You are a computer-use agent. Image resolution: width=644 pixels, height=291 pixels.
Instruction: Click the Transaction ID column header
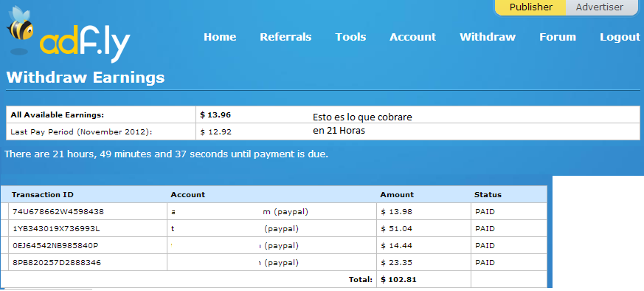43,195
